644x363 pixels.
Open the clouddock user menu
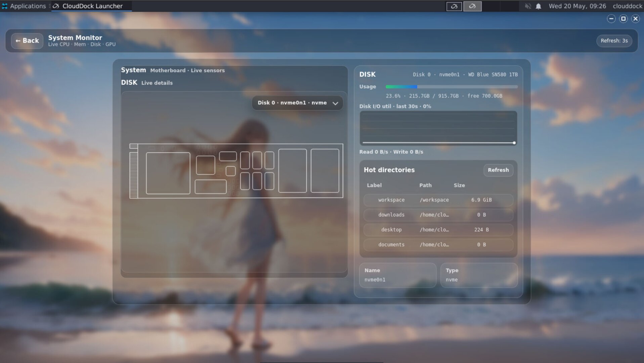coord(627,6)
